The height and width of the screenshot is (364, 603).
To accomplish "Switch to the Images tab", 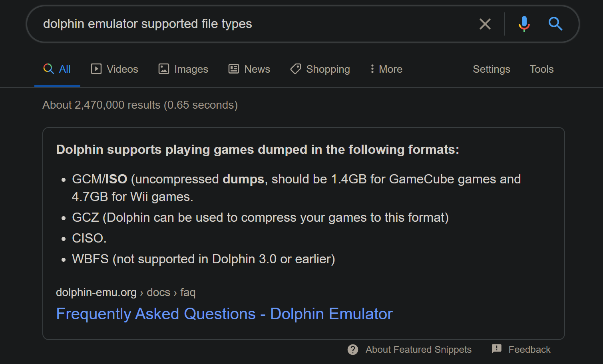I will [x=183, y=69].
